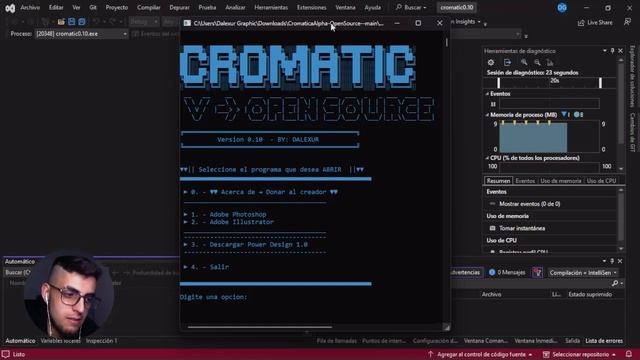This screenshot has width=640, height=360.
Task: Click the open file folder toolbar icon
Action: coord(61,22)
